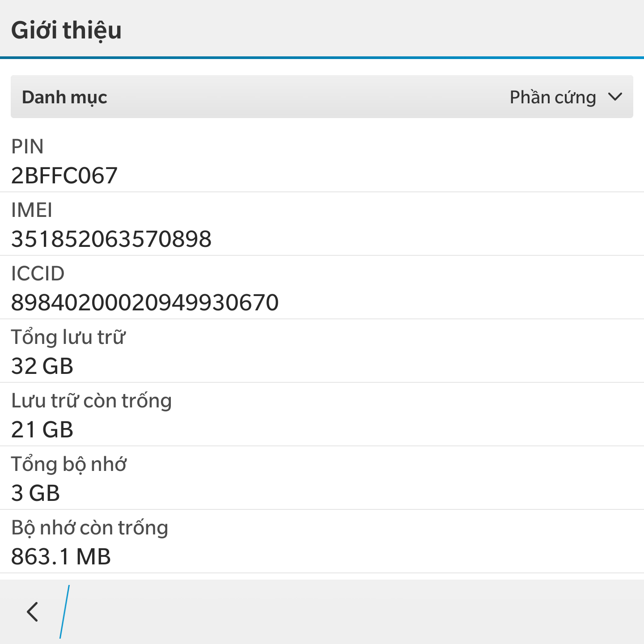644x644 pixels.
Task: Click the 21 GB free storage value
Action: [x=42, y=429]
